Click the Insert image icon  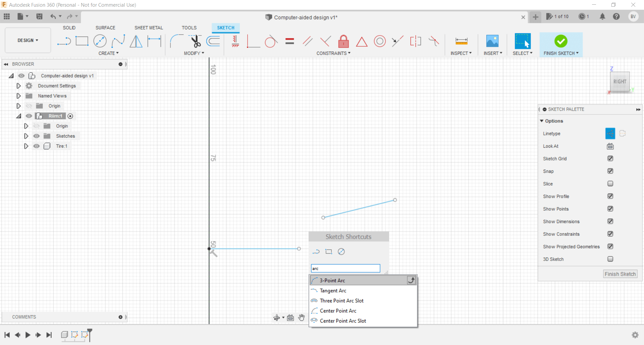tap(492, 41)
